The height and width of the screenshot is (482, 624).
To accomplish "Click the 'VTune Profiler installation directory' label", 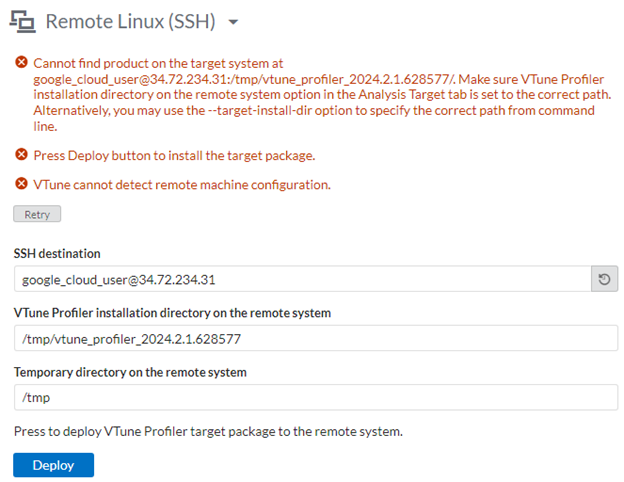I will tap(172, 313).
